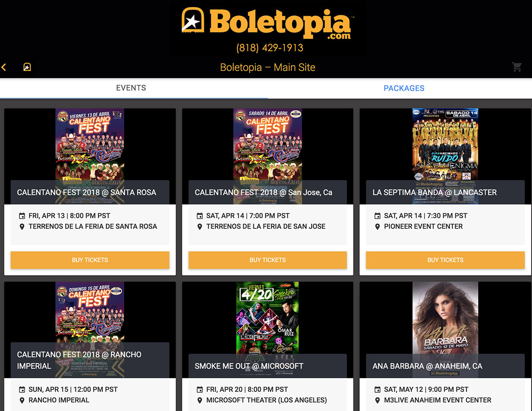The image size is (532, 411).
Task: Buy tickets for Calentano Fest Santa Rosa
Action: [x=90, y=260]
